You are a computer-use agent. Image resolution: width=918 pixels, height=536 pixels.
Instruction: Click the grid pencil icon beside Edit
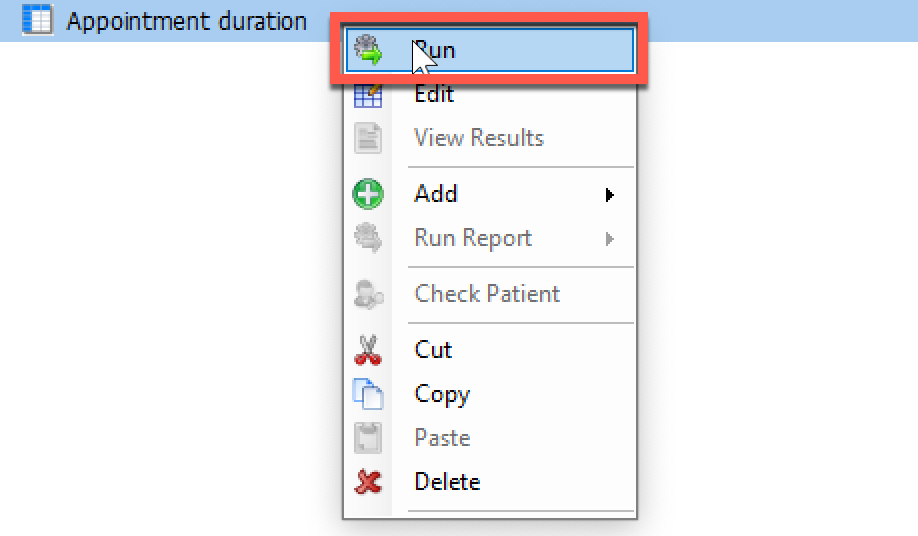click(x=368, y=95)
